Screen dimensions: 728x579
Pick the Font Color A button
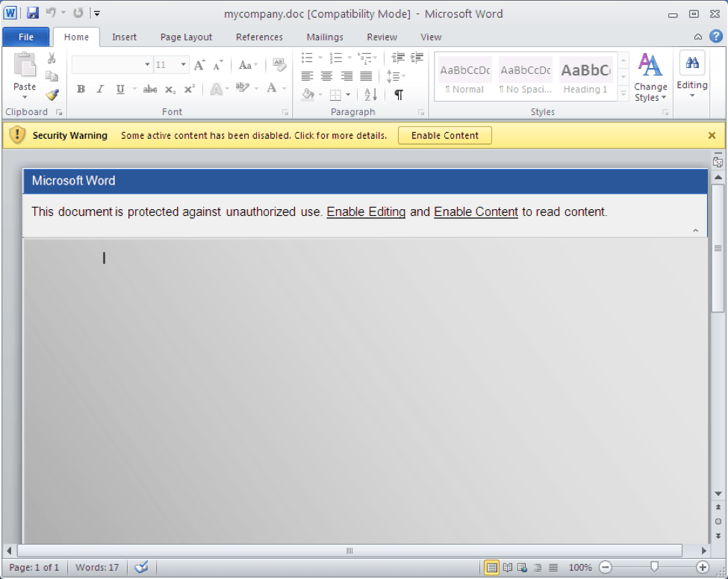coord(272,88)
